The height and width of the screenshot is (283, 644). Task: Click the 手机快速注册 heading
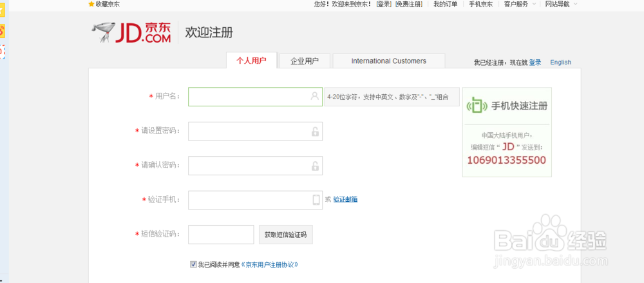[x=520, y=106]
